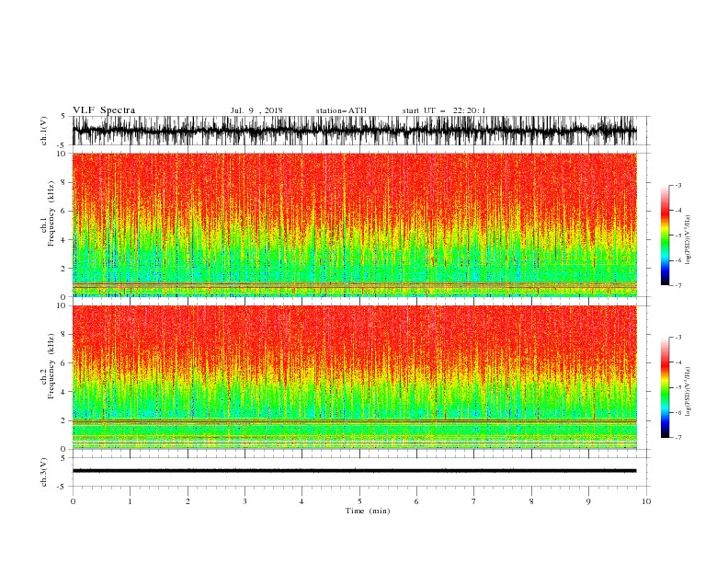Click the time axis tick label '10'
The image size is (728, 563).
click(646, 501)
